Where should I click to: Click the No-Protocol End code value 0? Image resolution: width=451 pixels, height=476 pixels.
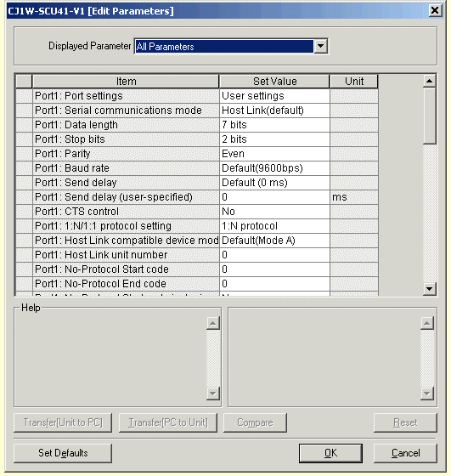[274, 284]
